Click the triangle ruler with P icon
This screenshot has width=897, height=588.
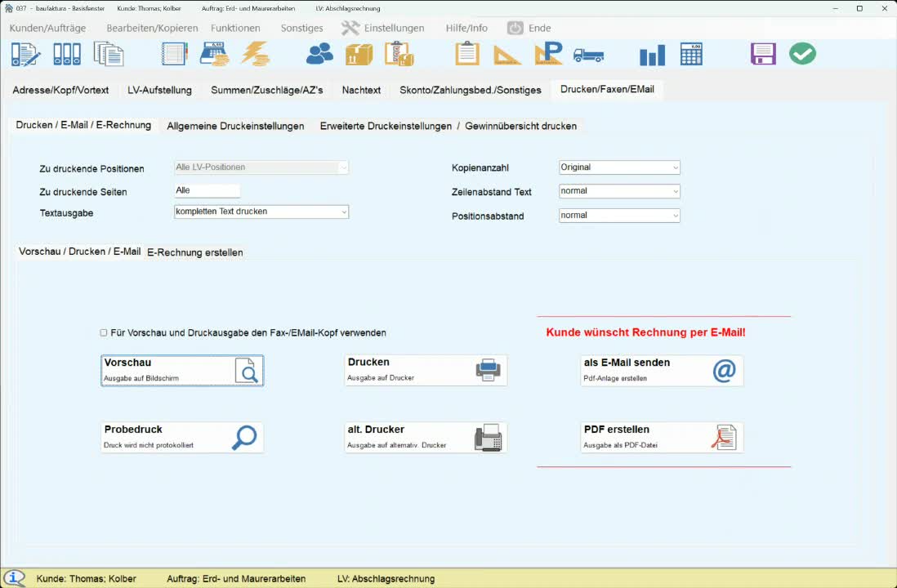pos(549,55)
